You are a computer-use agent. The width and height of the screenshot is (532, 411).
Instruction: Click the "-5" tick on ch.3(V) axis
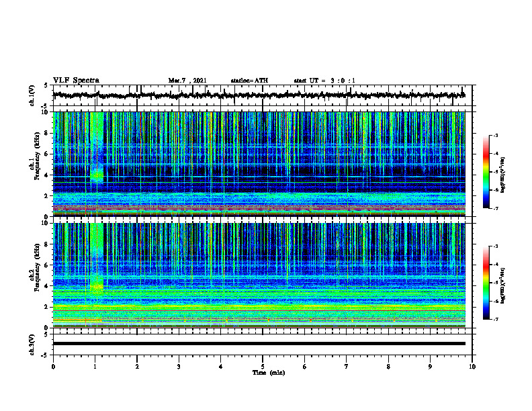[x=44, y=355]
